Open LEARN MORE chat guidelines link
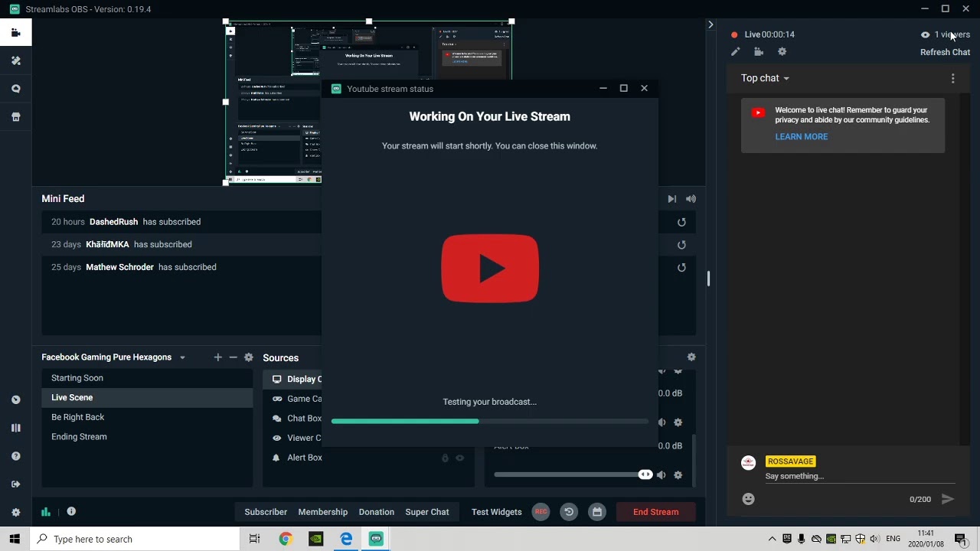This screenshot has width=980, height=551. (802, 137)
